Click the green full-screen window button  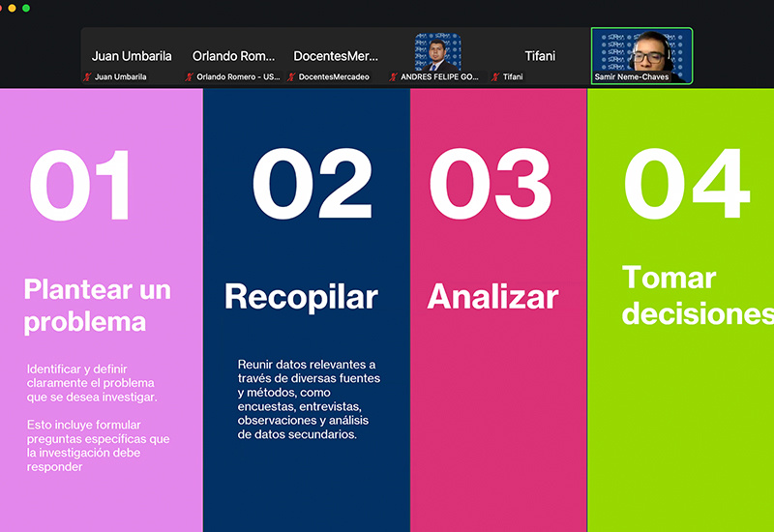point(26,7)
